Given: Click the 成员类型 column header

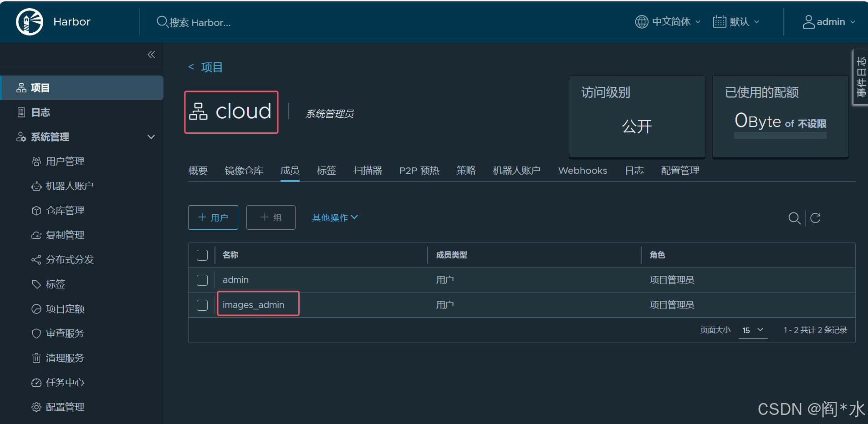Looking at the screenshot, I should click(x=452, y=255).
